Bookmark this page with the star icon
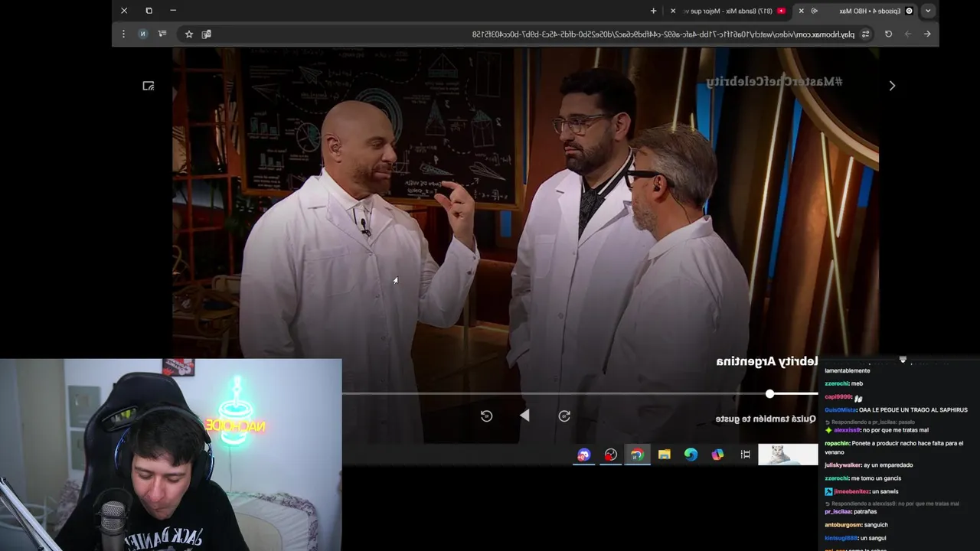This screenshot has height=551, width=980. coord(189,34)
